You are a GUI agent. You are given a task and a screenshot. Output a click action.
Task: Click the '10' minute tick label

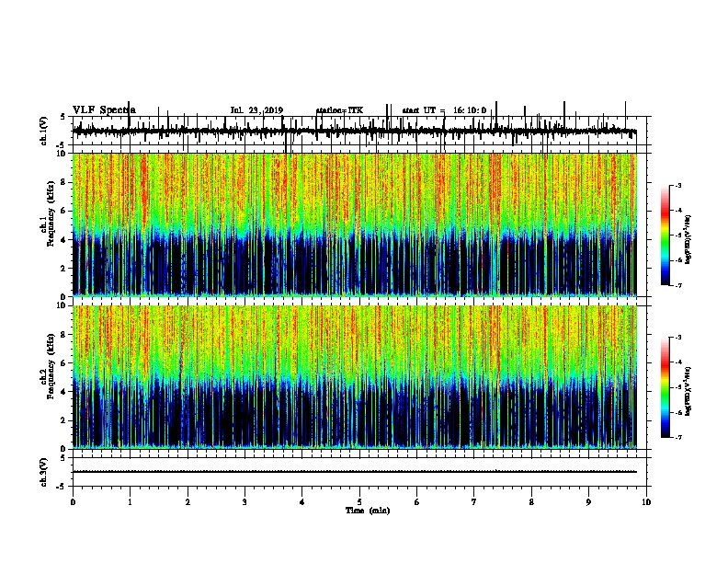click(x=646, y=501)
